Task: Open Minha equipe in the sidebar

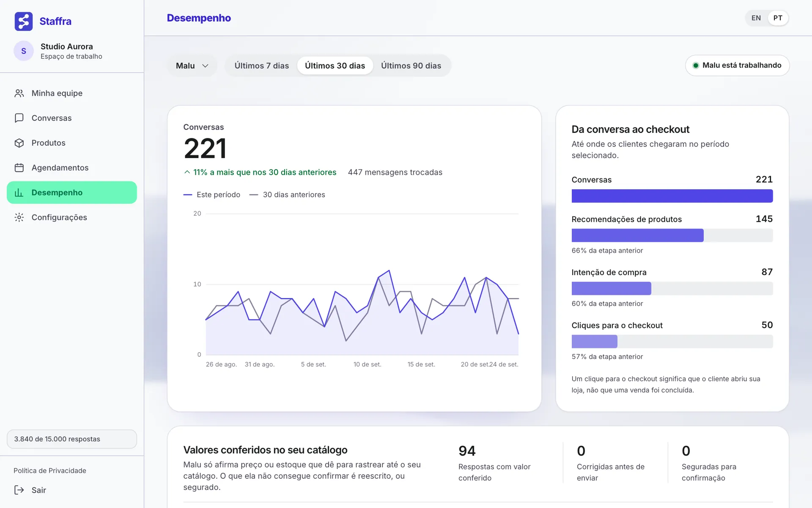Action: point(72,93)
